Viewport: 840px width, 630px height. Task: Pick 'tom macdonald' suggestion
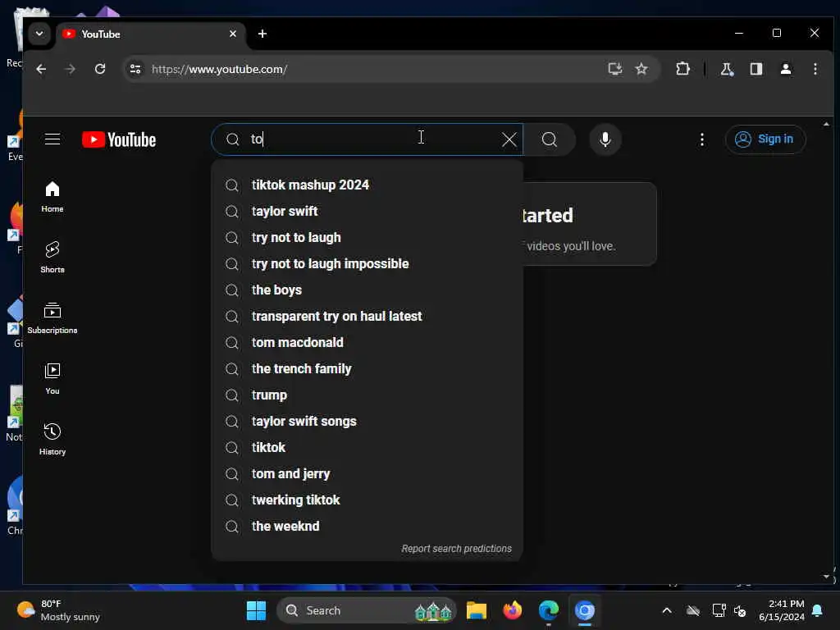367,342
